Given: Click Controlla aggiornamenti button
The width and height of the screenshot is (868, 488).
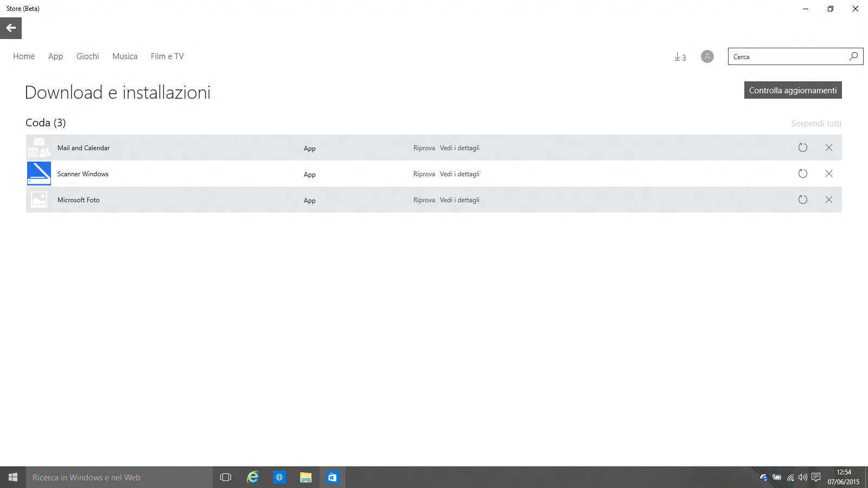Looking at the screenshot, I should pos(793,90).
